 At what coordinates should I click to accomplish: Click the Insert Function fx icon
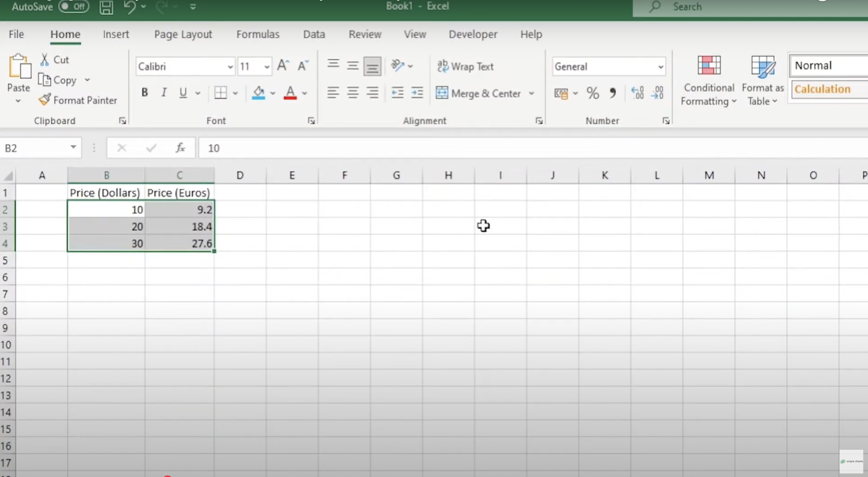(x=180, y=148)
